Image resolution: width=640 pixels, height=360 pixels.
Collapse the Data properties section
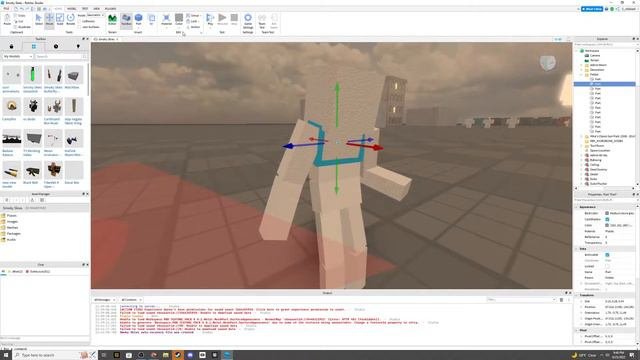coord(577,249)
